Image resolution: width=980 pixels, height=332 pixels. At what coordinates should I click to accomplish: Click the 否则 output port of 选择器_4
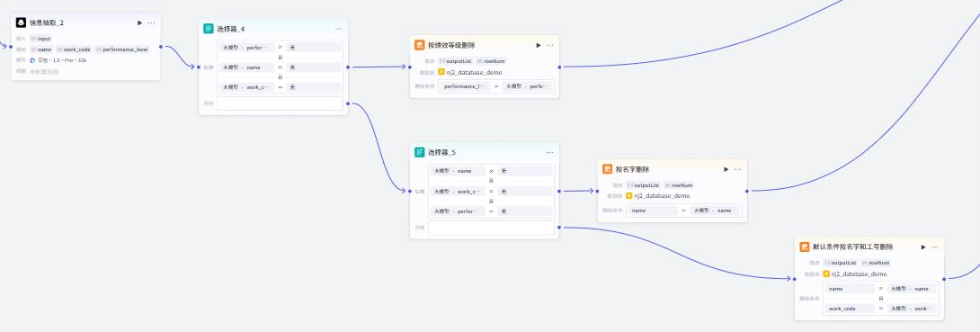pyautogui.click(x=348, y=103)
